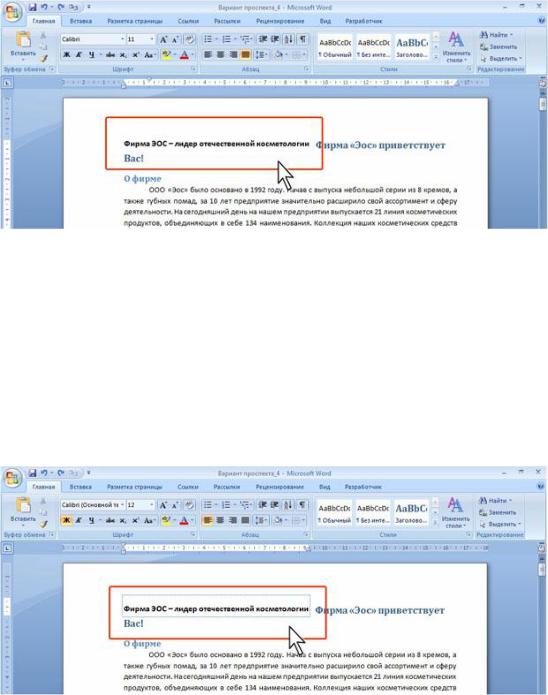Viewport: 548px width, 695px height.
Task: Apply red font color in the upper window
Action: (x=184, y=55)
